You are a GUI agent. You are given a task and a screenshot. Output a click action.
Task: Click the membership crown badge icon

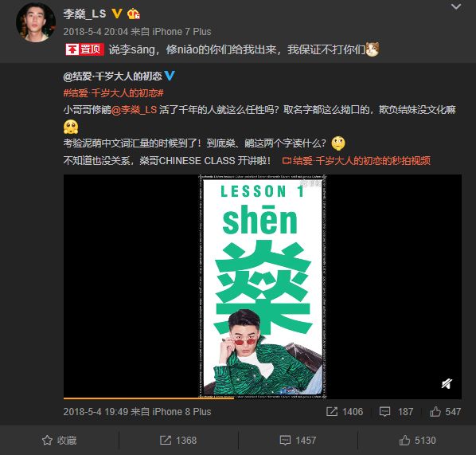133,14
